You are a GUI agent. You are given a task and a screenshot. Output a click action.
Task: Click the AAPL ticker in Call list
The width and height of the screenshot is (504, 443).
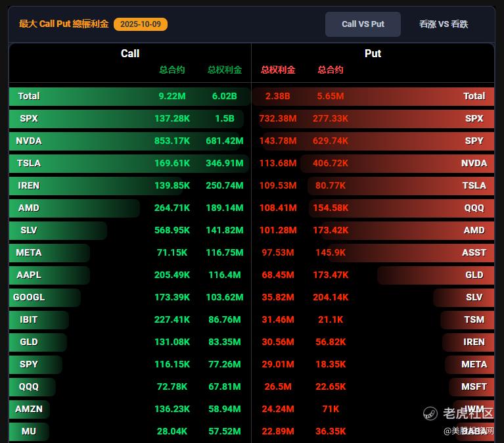[29, 275]
